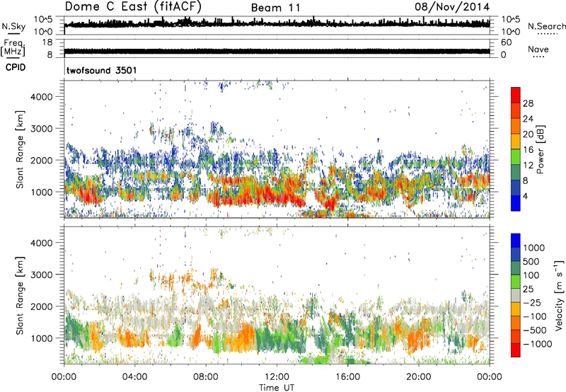Click the red top of power colorbar
The width and height of the screenshot is (566, 392).
[516, 95]
